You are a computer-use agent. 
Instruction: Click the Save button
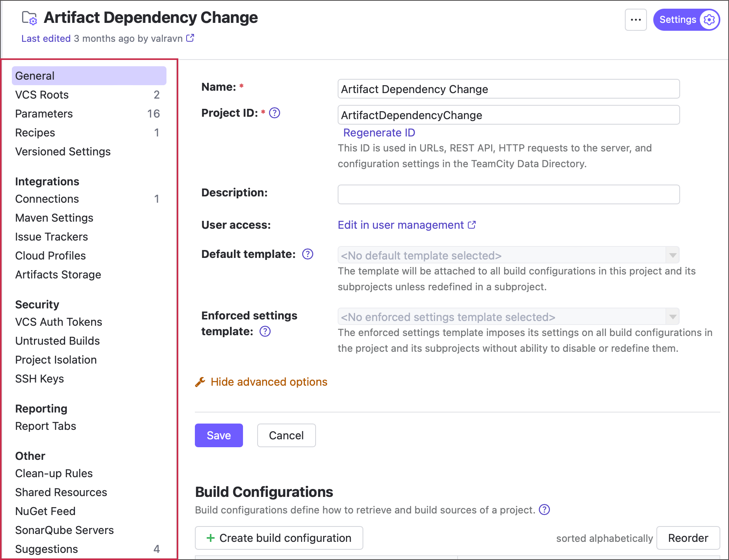pyautogui.click(x=219, y=435)
